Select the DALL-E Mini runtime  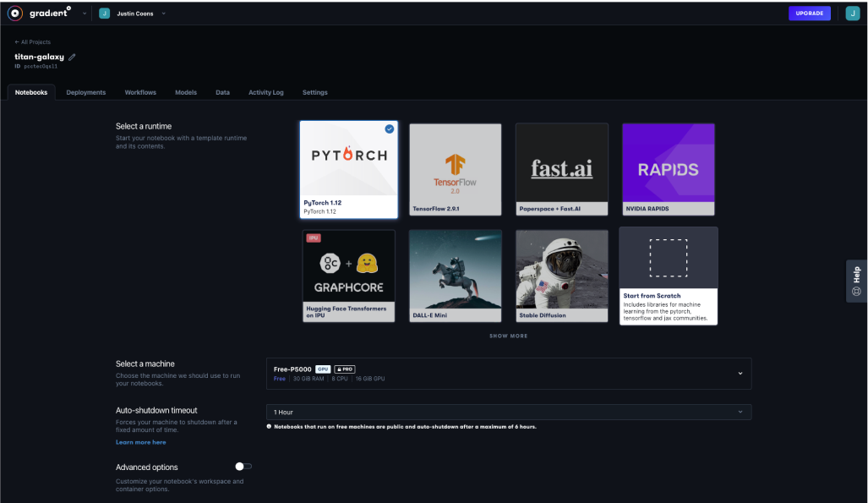[x=455, y=276]
